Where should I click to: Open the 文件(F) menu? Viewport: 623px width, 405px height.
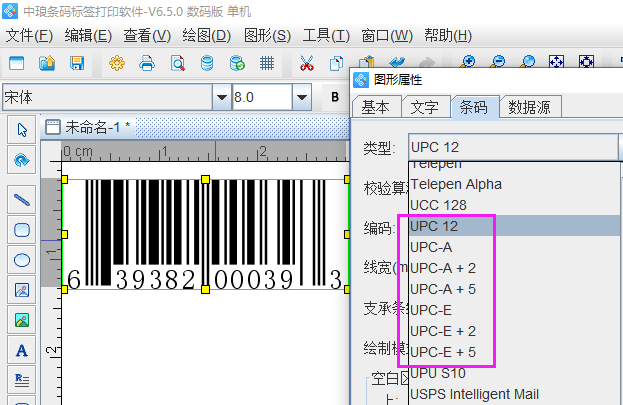29,36
